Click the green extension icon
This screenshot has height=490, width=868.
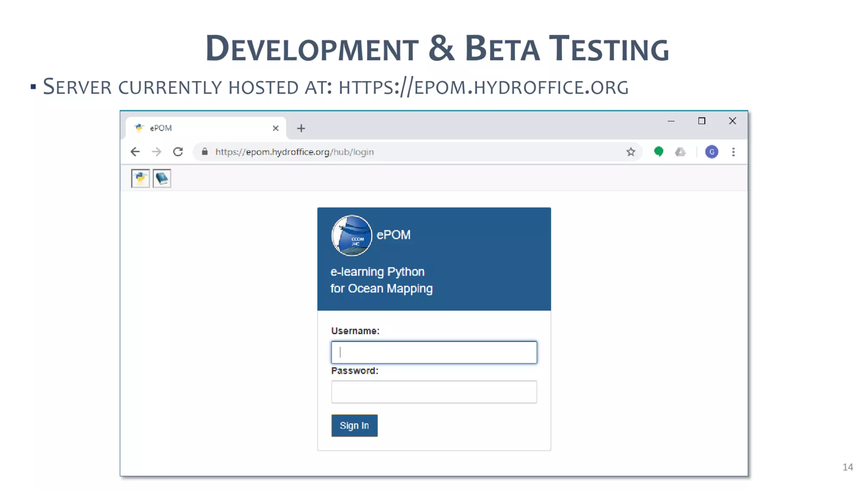coord(658,152)
